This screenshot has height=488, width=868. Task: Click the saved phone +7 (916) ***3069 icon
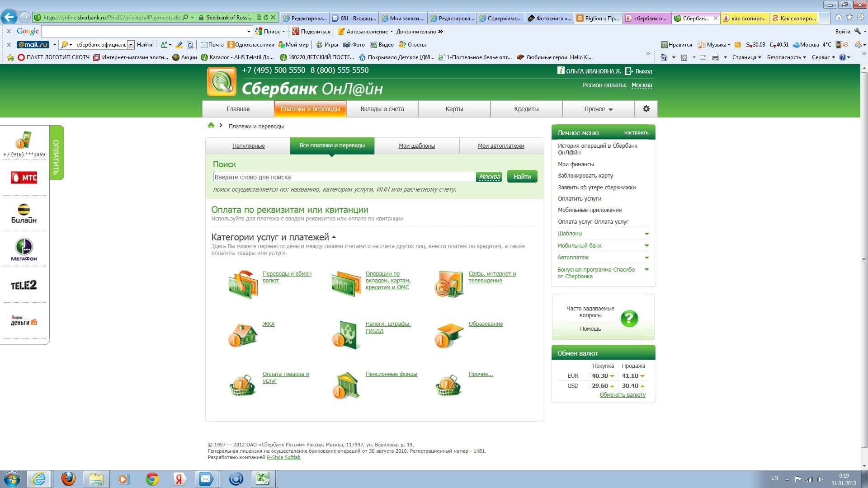point(23,140)
